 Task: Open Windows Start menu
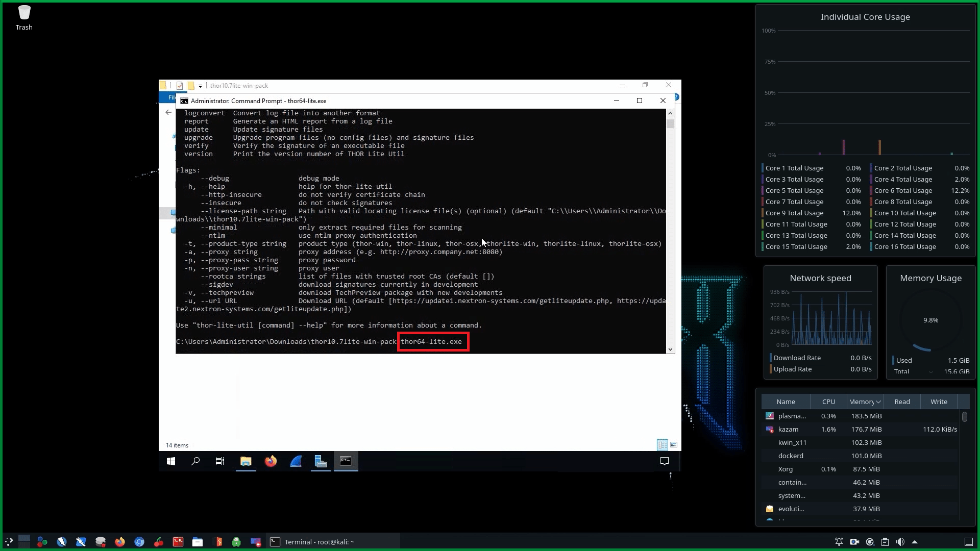point(171,461)
